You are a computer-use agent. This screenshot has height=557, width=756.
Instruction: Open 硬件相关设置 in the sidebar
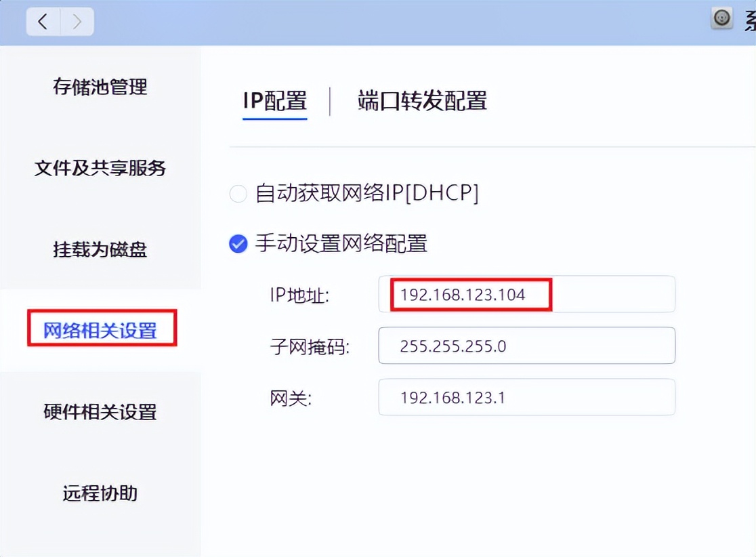pos(100,412)
